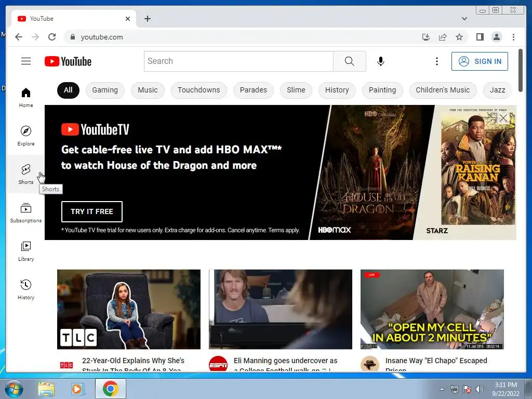The image size is (532, 399).
Task: Click the network tray icon
Action: (454, 389)
